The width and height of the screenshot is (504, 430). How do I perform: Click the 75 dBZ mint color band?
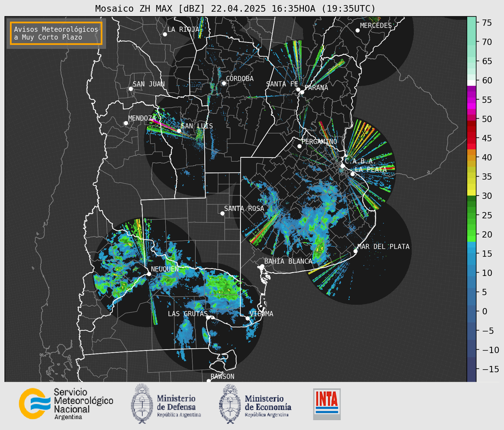[471, 22]
